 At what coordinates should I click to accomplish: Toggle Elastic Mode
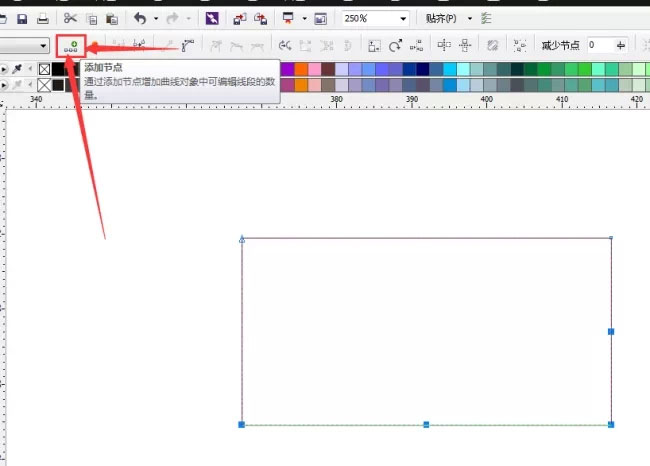[x=492, y=45]
